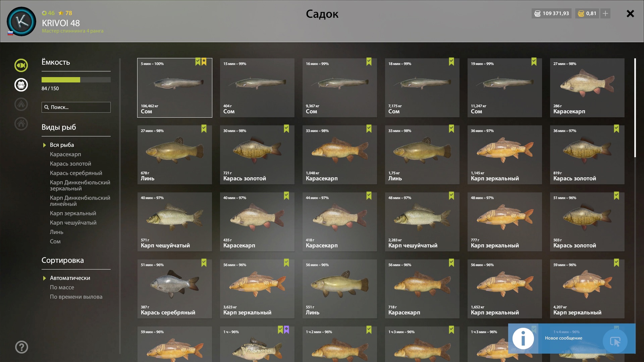Select the Вся рыба filter
Screen dimensions: 644x362
[x=62, y=145]
